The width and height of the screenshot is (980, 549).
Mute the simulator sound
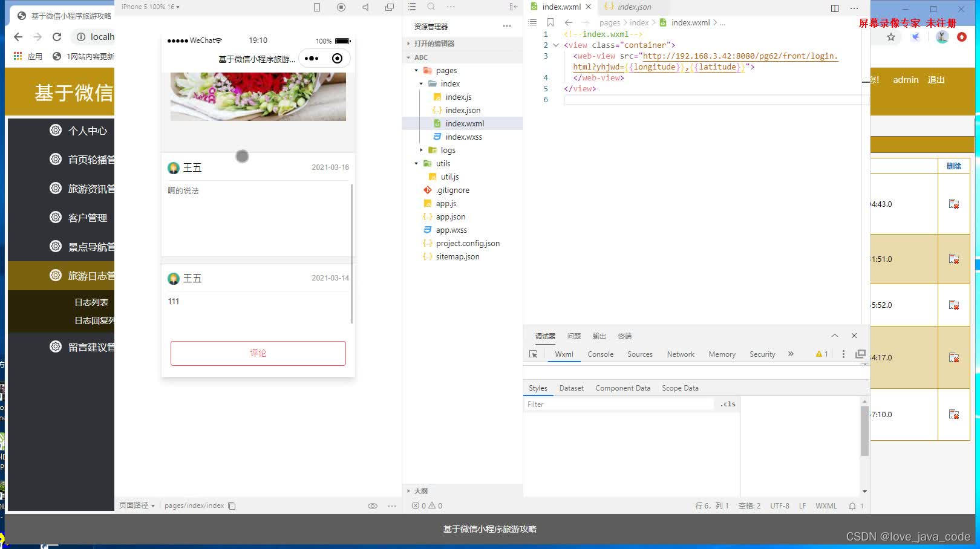pyautogui.click(x=365, y=7)
